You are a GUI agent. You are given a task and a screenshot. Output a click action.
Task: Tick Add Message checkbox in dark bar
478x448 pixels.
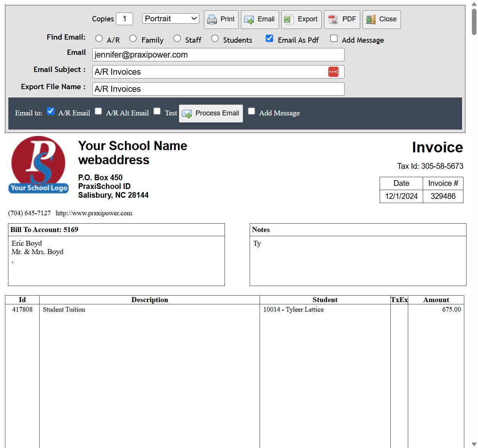(252, 111)
